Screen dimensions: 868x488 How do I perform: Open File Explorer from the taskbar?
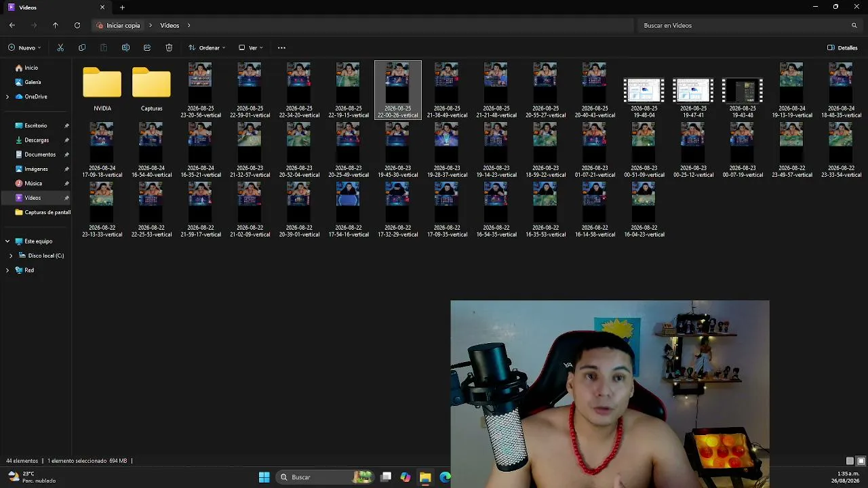(x=425, y=477)
